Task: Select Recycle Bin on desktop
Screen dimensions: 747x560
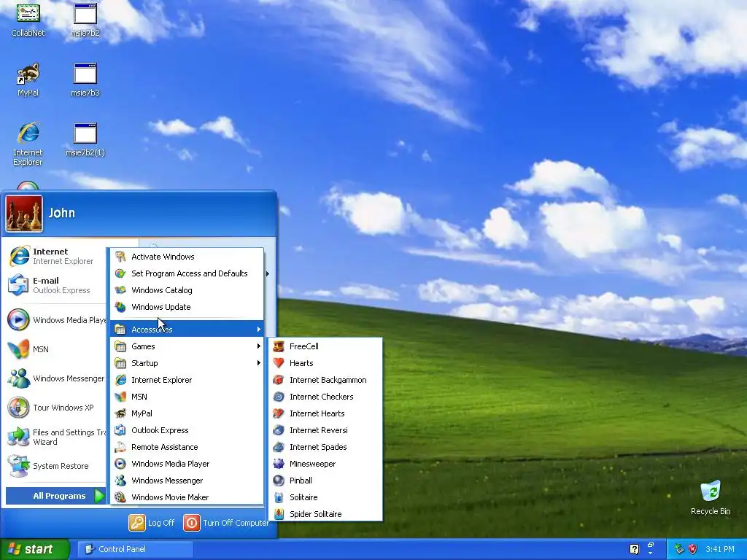Action: 711,498
